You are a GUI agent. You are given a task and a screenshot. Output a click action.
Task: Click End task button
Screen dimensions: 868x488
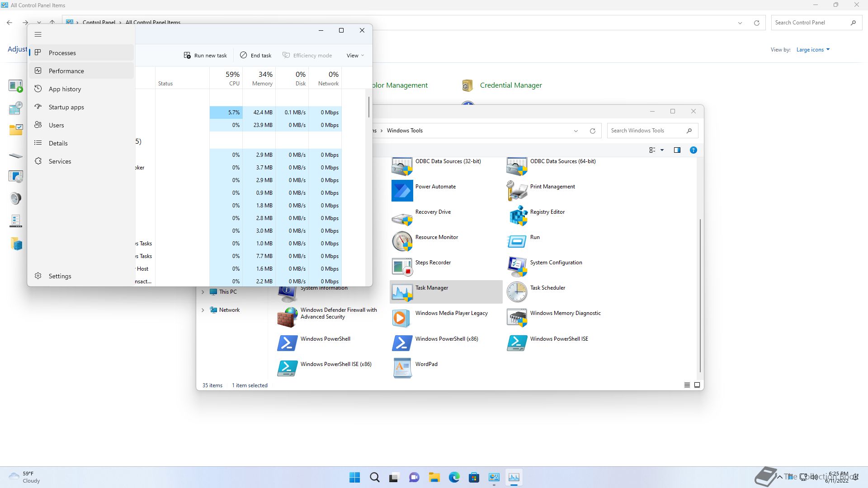tap(256, 55)
